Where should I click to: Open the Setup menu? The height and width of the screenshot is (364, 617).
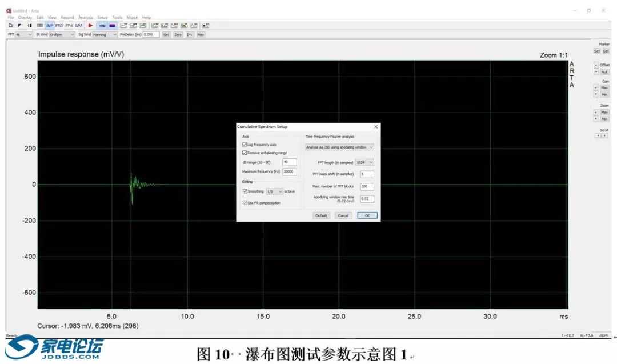(x=102, y=18)
